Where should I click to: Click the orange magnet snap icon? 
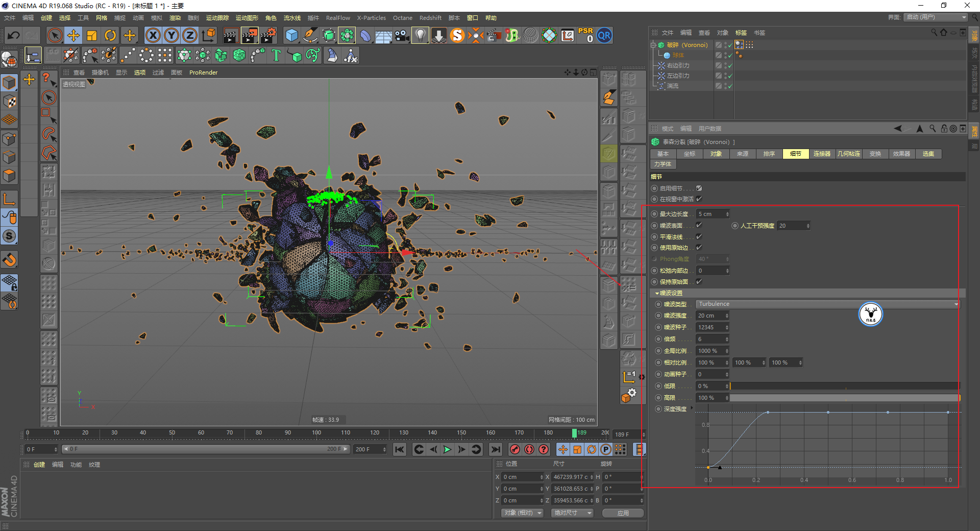pyautogui.click(x=10, y=260)
